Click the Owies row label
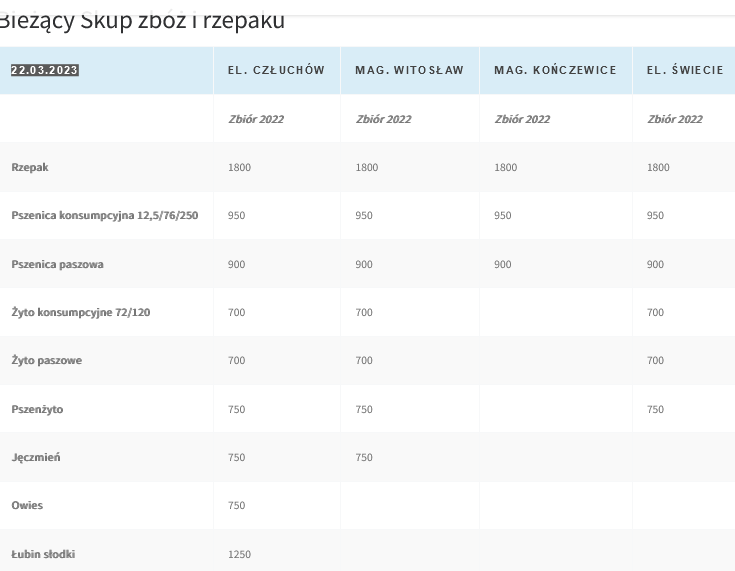735x571 pixels. (x=27, y=505)
